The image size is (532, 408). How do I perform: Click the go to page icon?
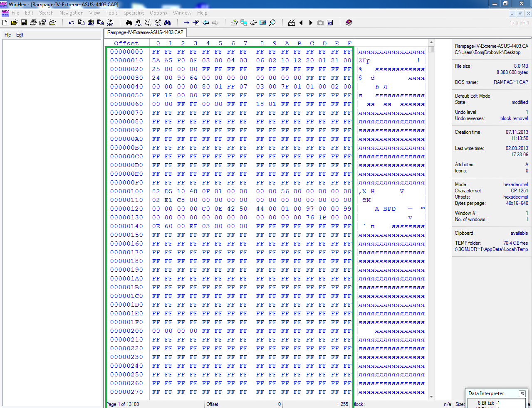196,22
